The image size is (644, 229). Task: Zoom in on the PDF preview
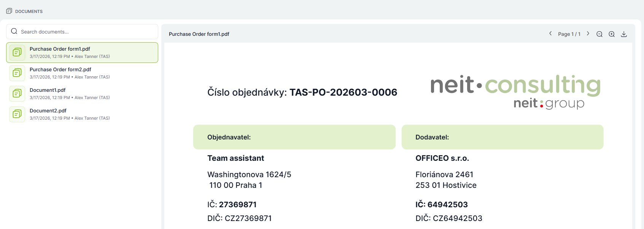[612, 34]
